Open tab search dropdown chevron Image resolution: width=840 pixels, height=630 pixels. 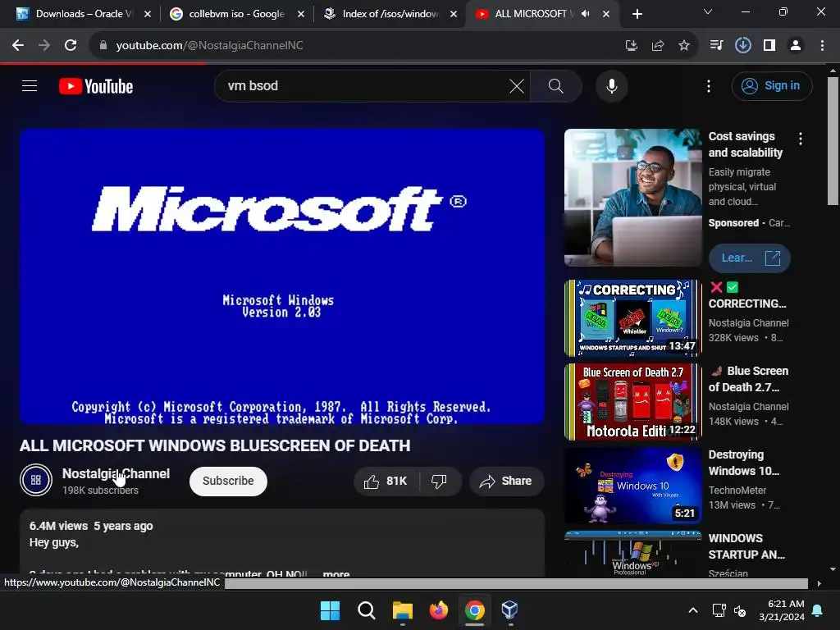click(x=708, y=11)
